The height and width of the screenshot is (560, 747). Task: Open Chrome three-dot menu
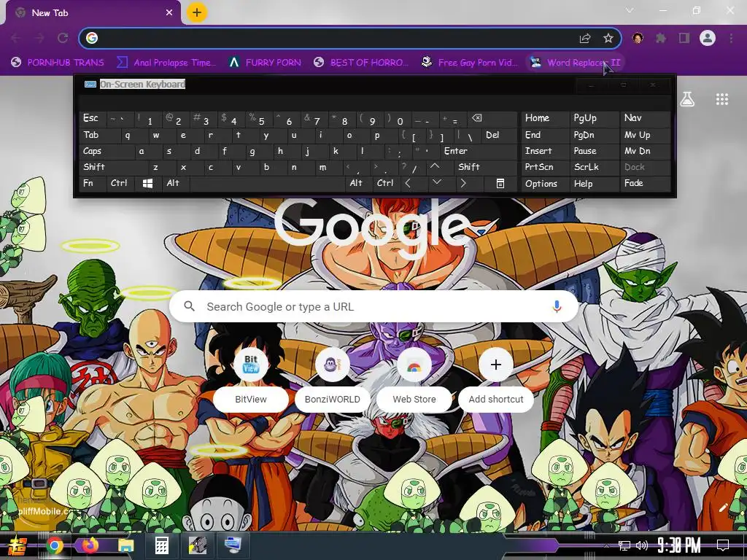click(731, 38)
